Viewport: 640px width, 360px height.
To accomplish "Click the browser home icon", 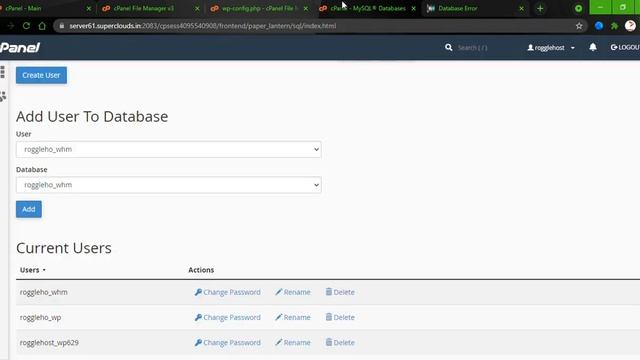I will (x=42, y=26).
